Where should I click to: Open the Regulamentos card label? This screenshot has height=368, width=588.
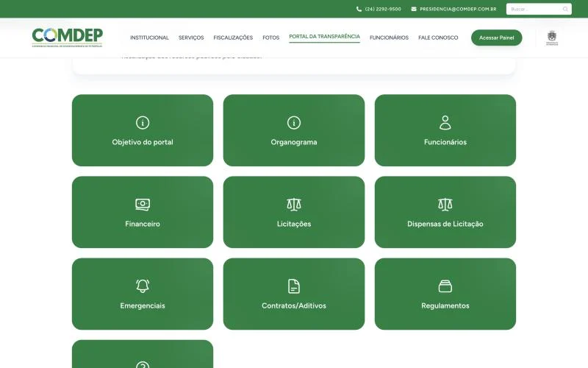coord(445,305)
